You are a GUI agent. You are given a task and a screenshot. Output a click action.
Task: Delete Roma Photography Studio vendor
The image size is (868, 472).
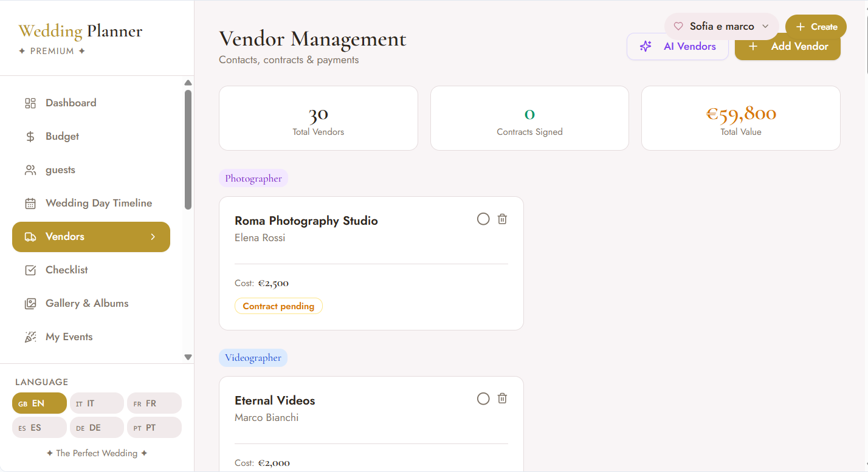(x=502, y=219)
